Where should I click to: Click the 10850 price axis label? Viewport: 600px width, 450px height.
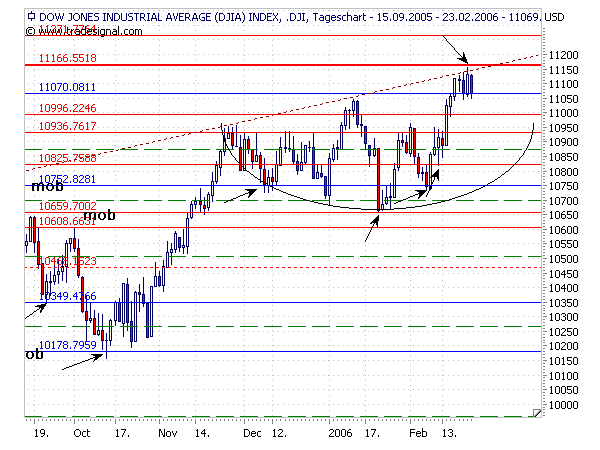click(563, 157)
